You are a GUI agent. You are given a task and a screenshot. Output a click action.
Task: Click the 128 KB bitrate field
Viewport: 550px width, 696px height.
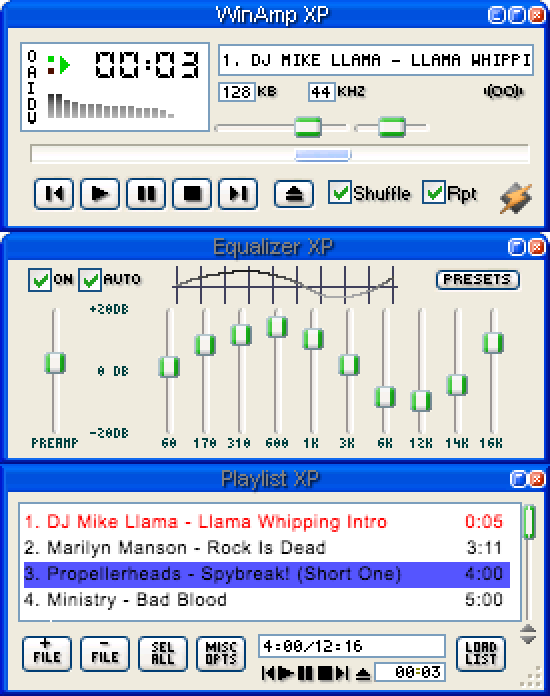[x=237, y=92]
